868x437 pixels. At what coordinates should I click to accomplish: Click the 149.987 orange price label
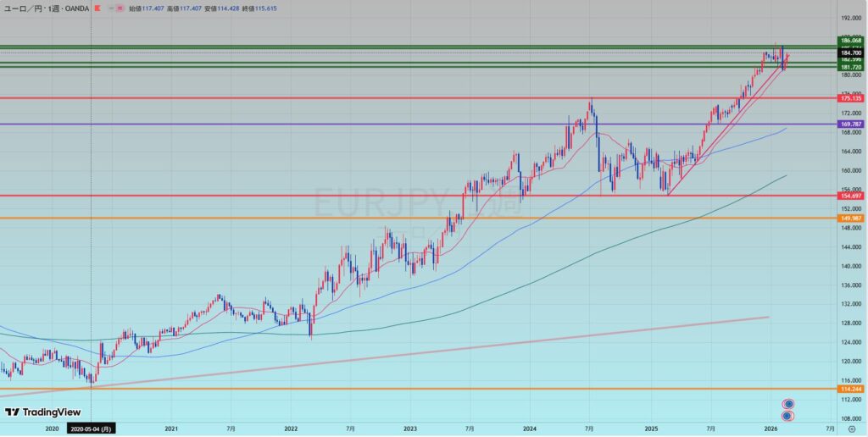(850, 218)
